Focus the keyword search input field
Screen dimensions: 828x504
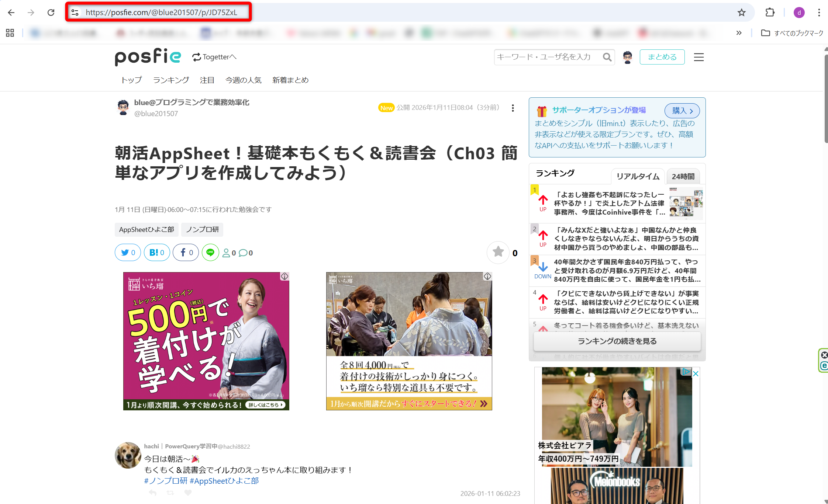click(546, 57)
